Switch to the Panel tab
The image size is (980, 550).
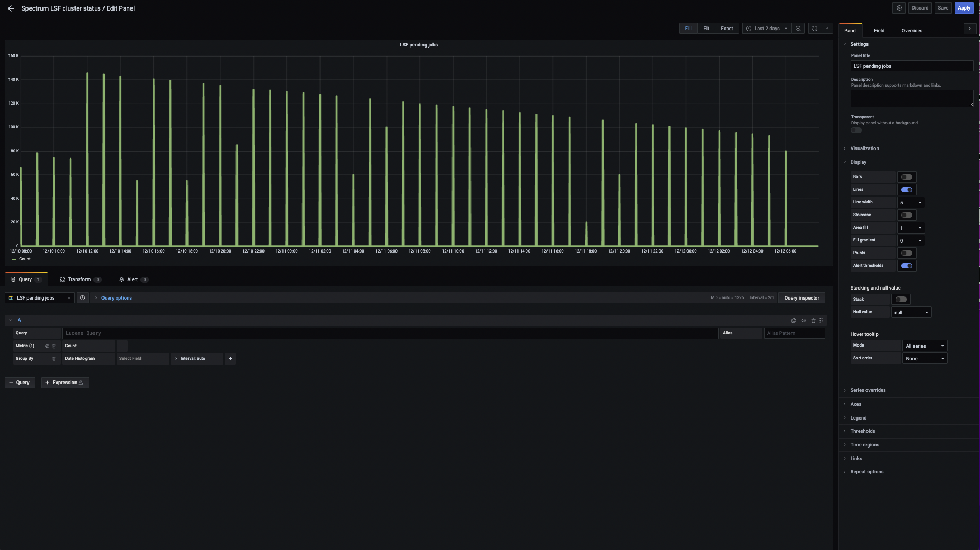(x=850, y=31)
